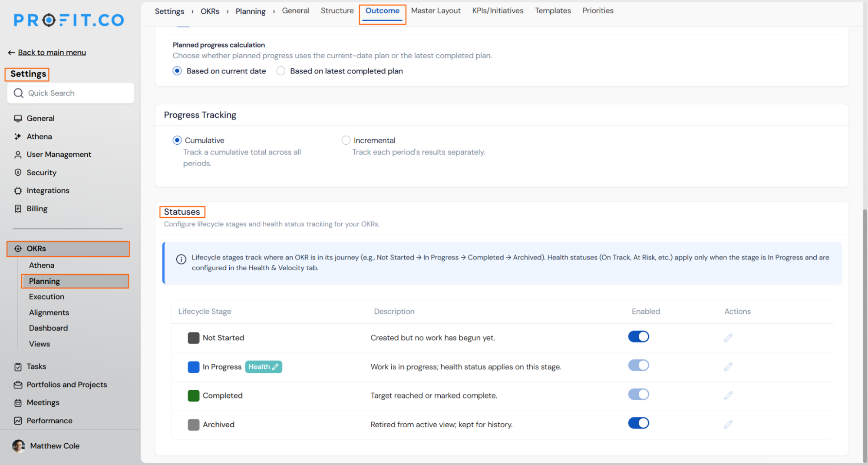This screenshot has width=868, height=465.
Task: Click the Integrations puzzle icon
Action: pos(18,191)
